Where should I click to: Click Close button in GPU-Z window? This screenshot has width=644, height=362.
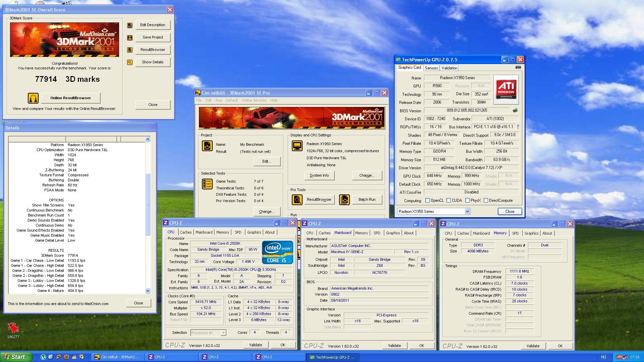click(x=510, y=212)
